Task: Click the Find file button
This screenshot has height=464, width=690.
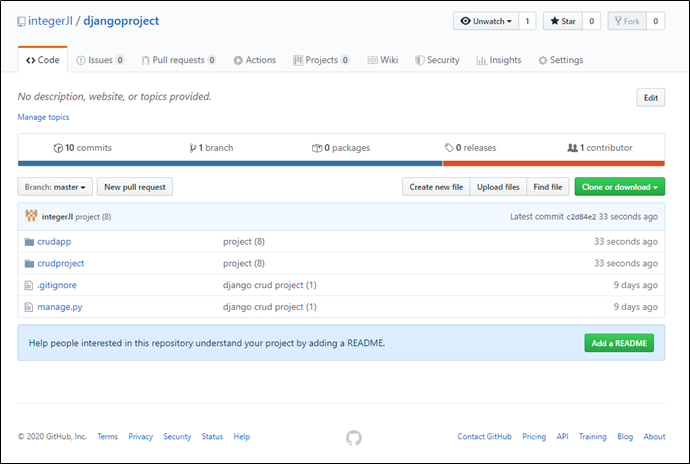Action: coord(548,187)
